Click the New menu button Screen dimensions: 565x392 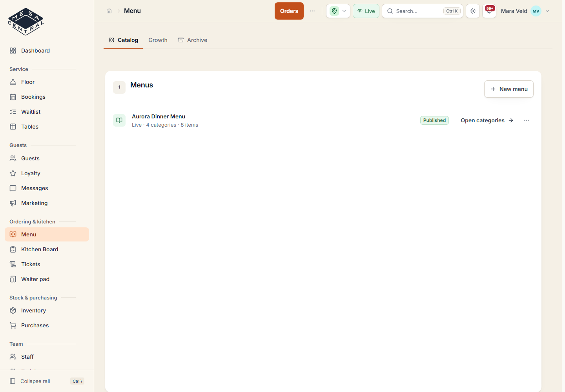tap(509, 89)
